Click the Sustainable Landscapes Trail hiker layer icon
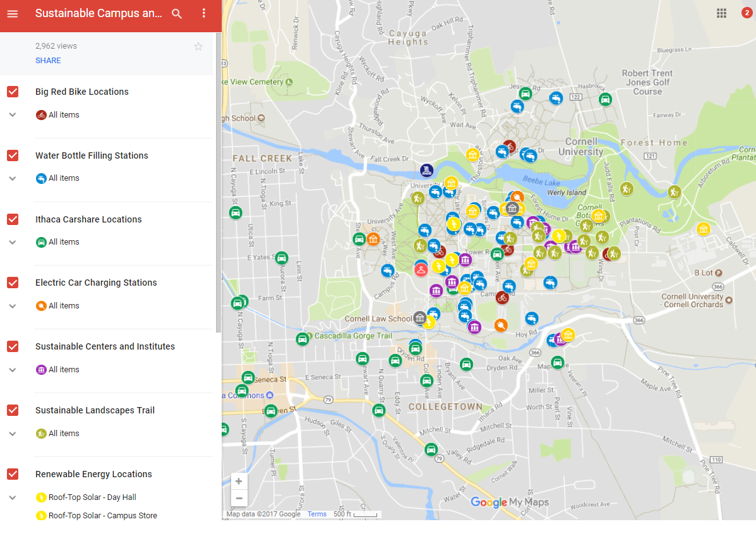Screen dimensions: 756x536 point(41,434)
